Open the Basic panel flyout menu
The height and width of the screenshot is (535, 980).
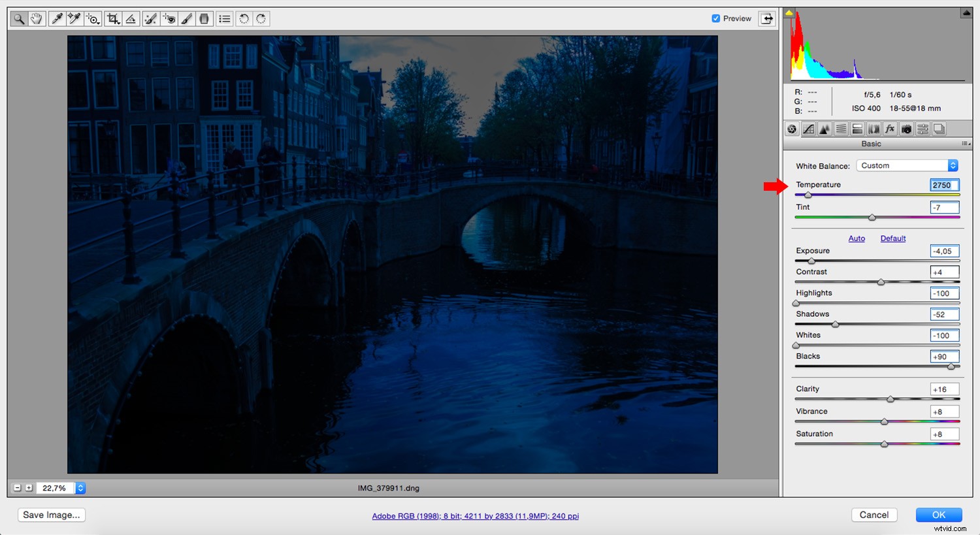(x=966, y=143)
